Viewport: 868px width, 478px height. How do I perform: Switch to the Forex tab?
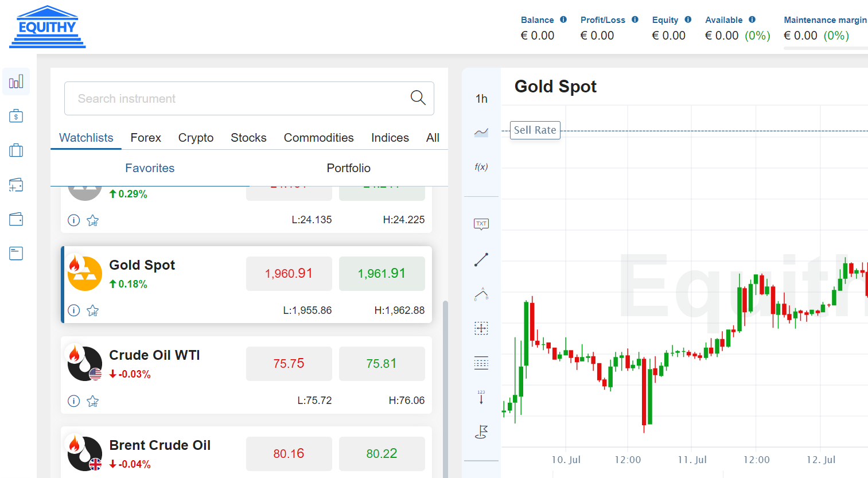(x=146, y=138)
